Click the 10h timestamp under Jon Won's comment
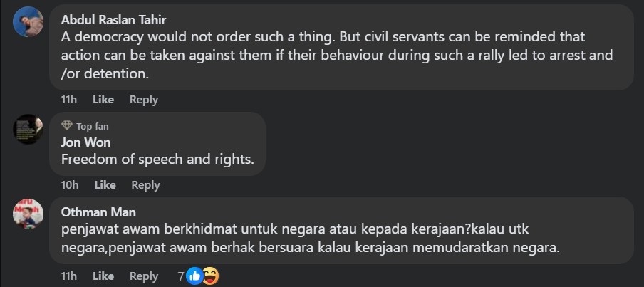This screenshot has width=644, height=287. tap(70, 185)
